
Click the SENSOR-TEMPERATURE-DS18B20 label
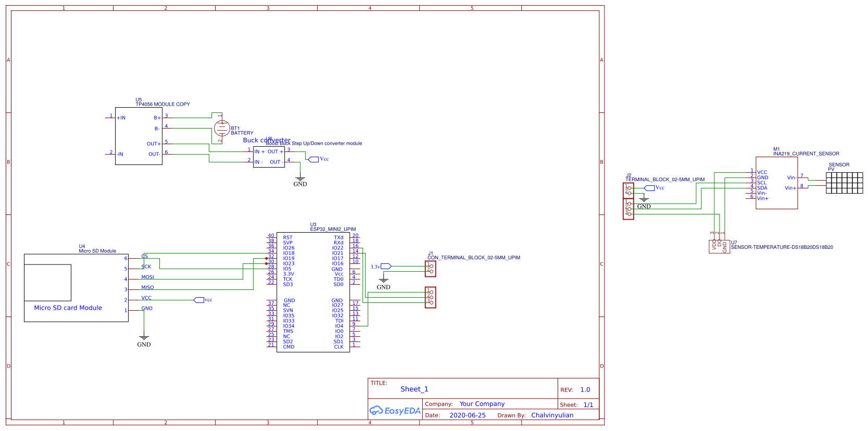click(782, 247)
